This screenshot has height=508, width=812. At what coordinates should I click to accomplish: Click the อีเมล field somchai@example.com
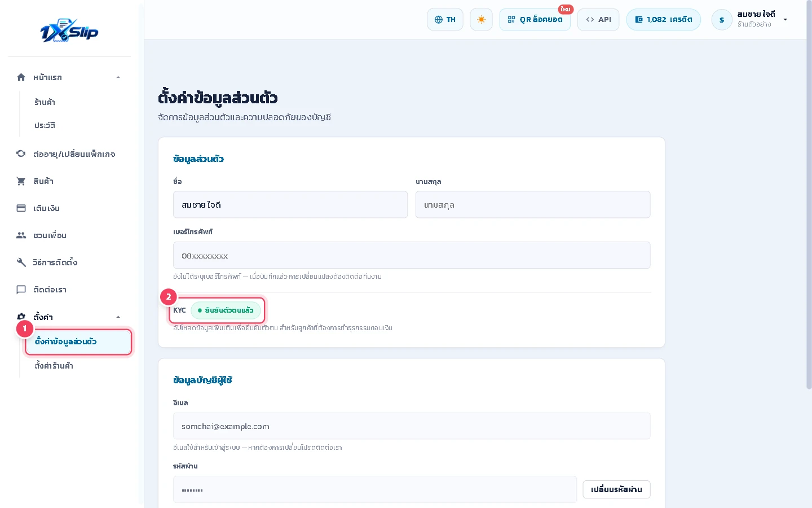(x=412, y=426)
